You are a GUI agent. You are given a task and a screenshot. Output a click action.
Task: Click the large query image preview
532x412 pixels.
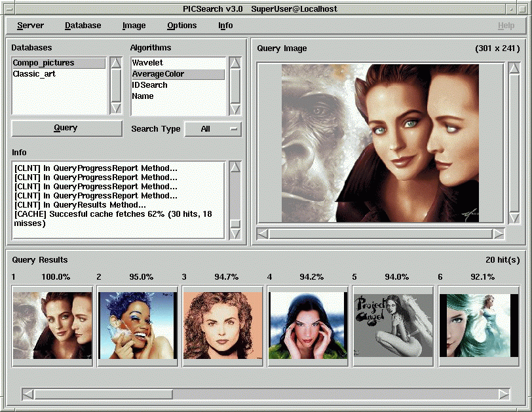pos(380,143)
